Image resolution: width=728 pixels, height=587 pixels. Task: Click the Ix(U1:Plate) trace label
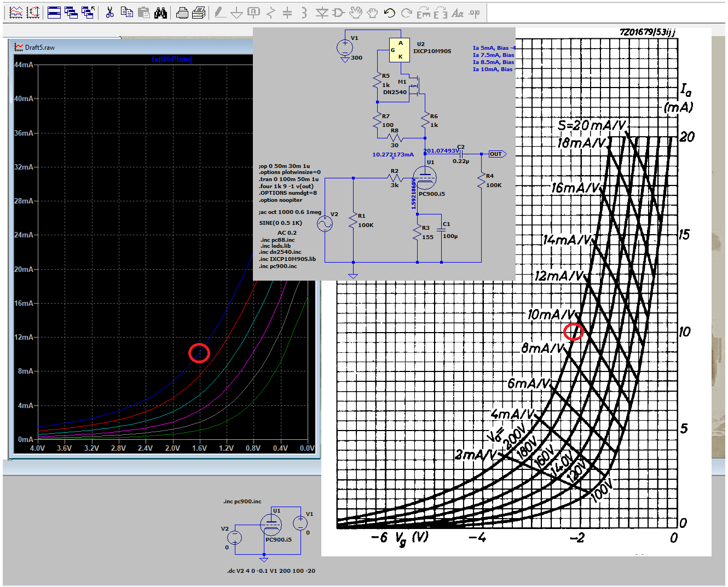pos(172,59)
